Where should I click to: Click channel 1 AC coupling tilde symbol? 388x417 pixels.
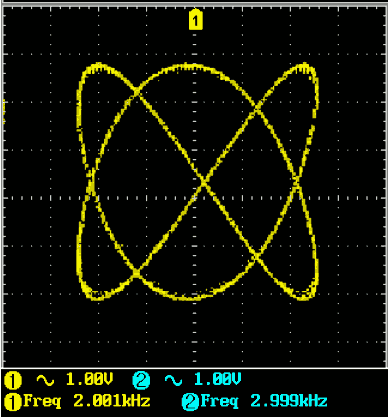click(45, 380)
